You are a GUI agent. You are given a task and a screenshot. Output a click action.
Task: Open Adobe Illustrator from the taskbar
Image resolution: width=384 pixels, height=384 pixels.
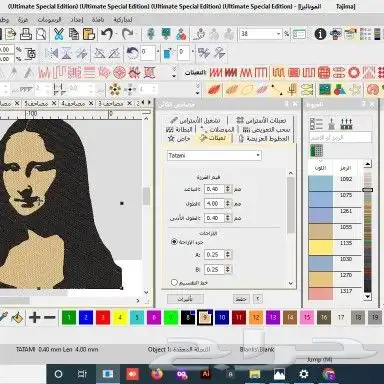pyautogui.click(x=206, y=374)
